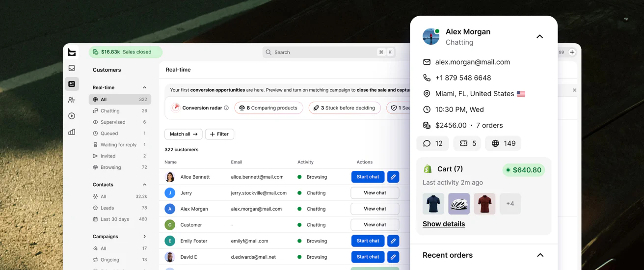644x270 pixels.
Task: Click the 8 Comparing products chip
Action: click(x=268, y=108)
